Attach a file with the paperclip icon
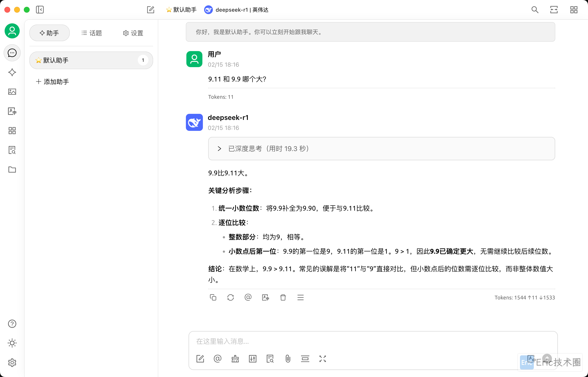 click(288, 359)
